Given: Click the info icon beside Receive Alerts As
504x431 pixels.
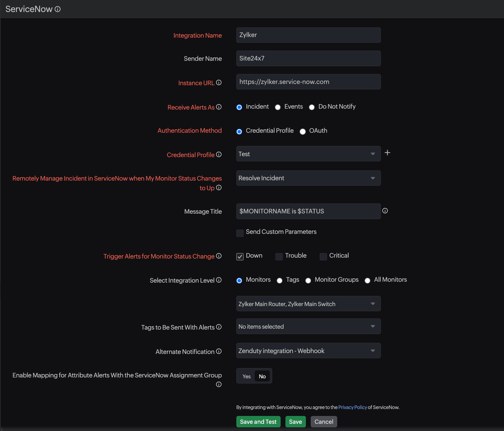Looking at the screenshot, I should [x=219, y=107].
